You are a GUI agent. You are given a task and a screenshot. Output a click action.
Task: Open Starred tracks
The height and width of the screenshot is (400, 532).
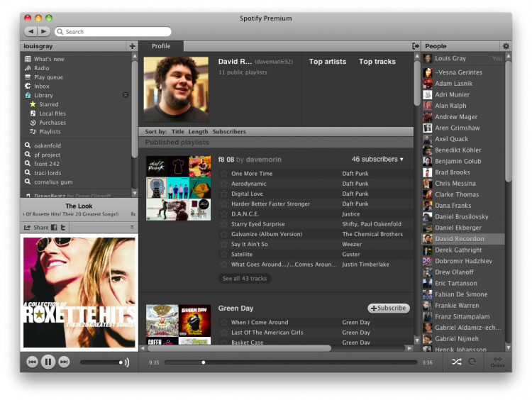point(48,104)
